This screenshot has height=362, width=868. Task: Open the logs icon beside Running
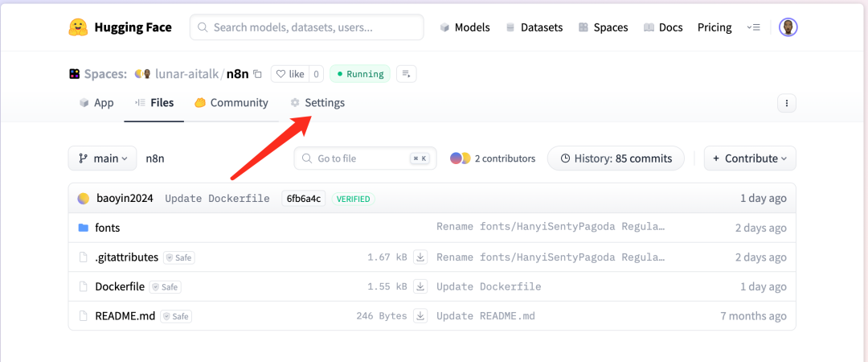(x=407, y=74)
